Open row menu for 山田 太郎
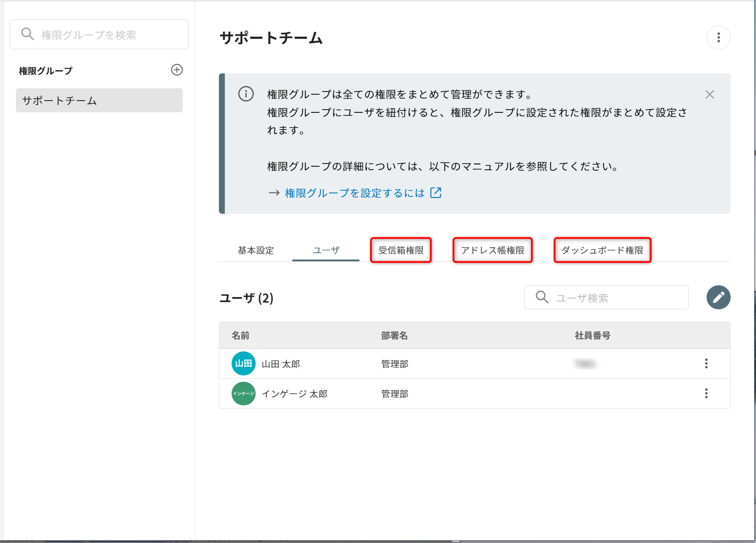 pos(706,364)
